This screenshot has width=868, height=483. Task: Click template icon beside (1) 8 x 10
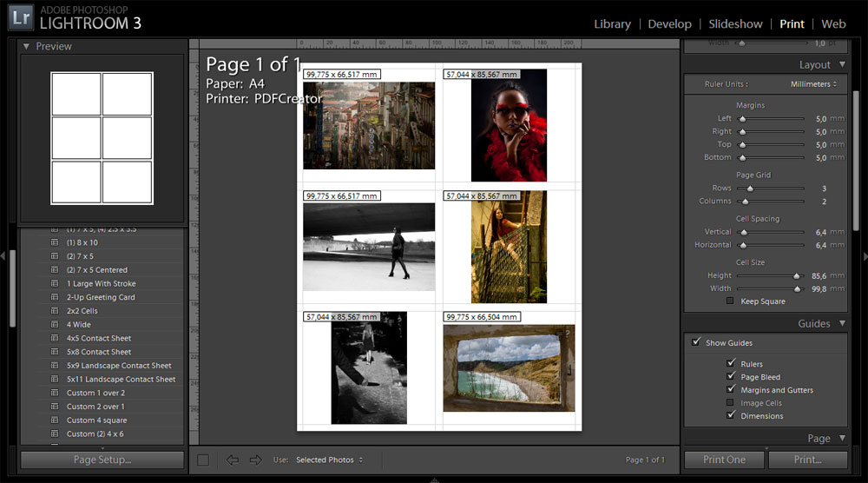pos(55,242)
